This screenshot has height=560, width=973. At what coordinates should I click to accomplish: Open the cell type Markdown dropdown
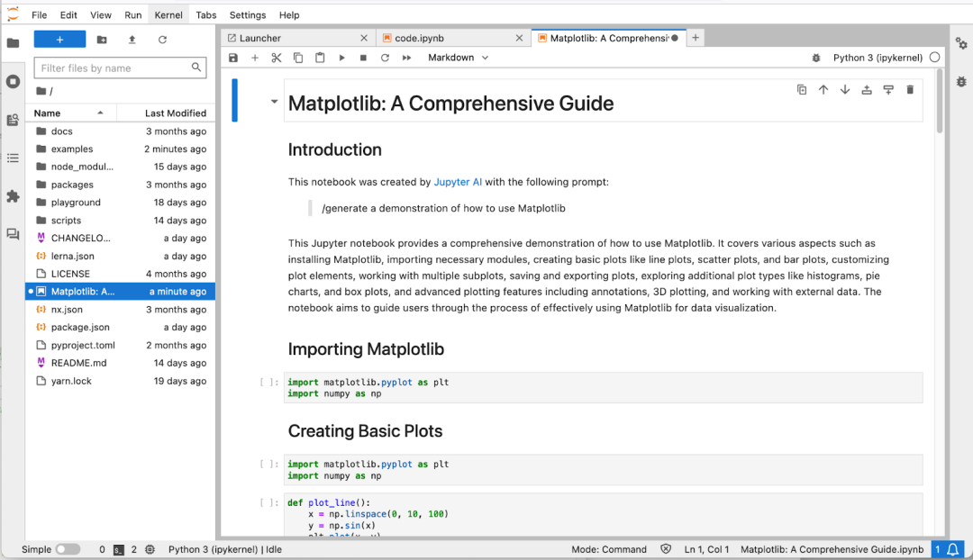(457, 57)
